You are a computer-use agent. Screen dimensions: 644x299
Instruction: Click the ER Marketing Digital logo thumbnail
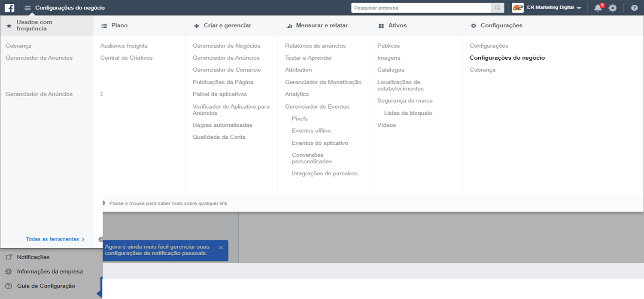pos(518,8)
